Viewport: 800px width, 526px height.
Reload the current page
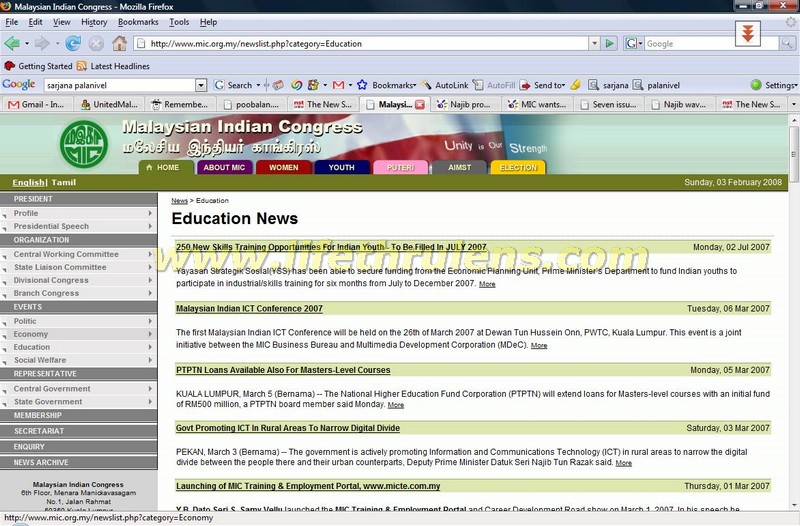[73, 44]
